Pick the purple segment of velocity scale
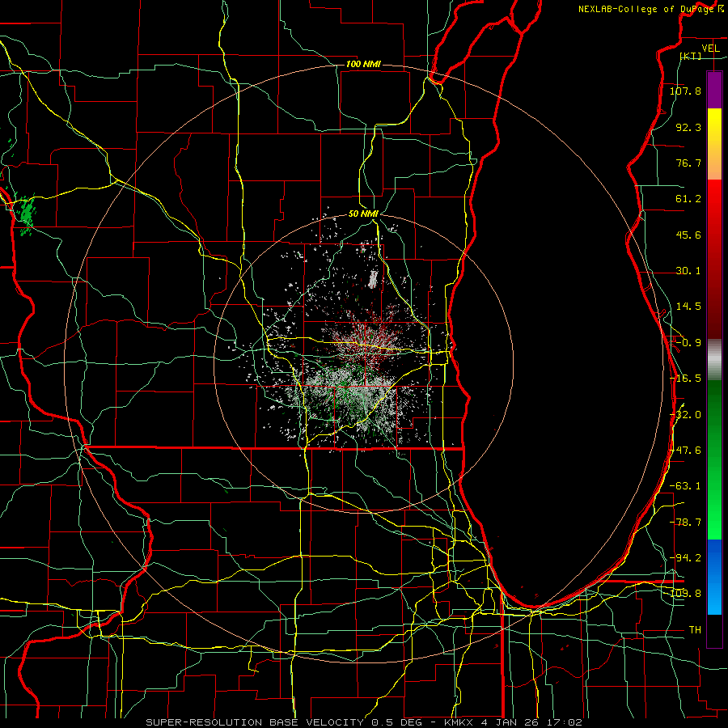728x728 pixels. pos(714,90)
